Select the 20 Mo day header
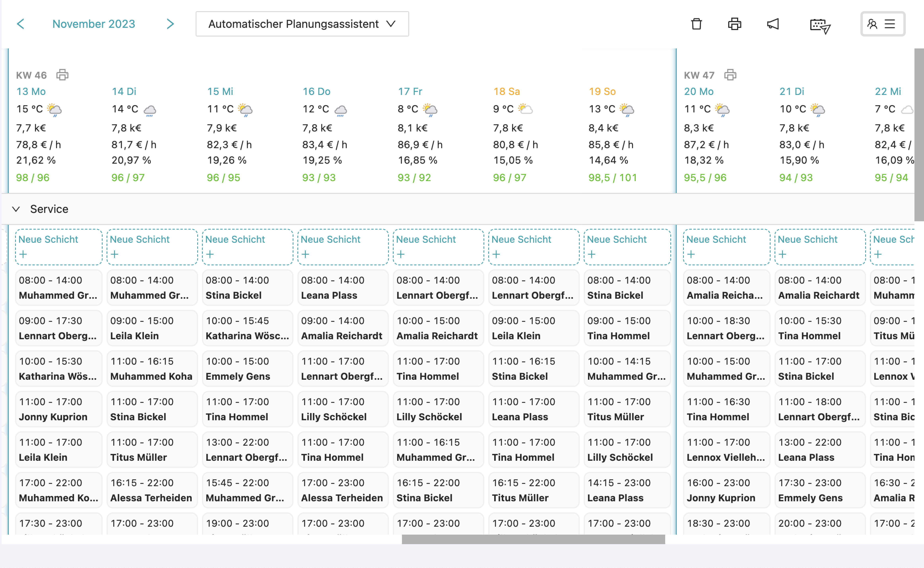Image resolution: width=924 pixels, height=568 pixels. 698,91
